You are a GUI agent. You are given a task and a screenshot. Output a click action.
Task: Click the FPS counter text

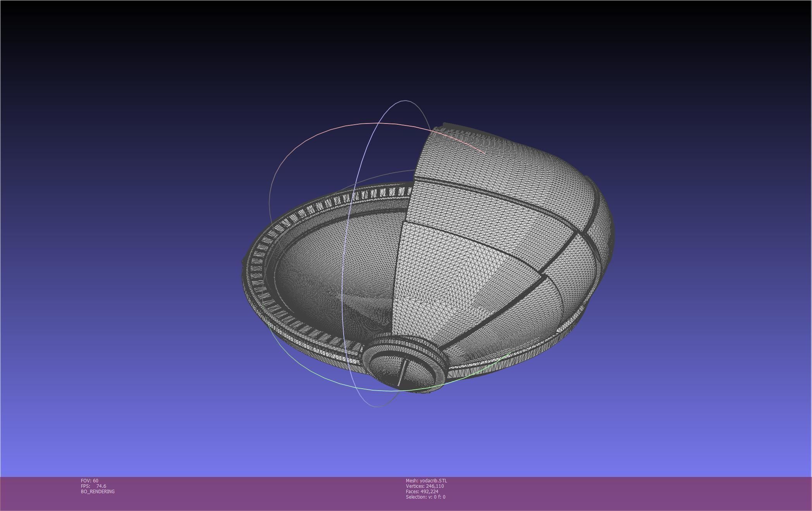coord(93,486)
